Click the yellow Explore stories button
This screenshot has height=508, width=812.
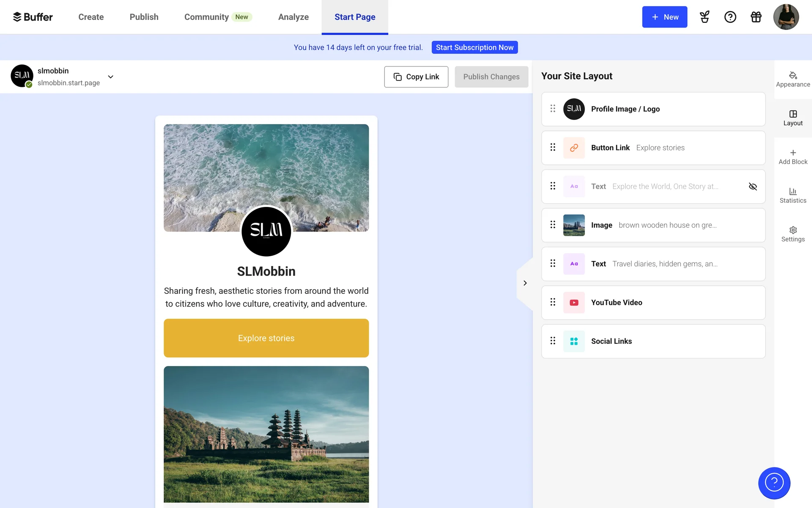tap(266, 338)
